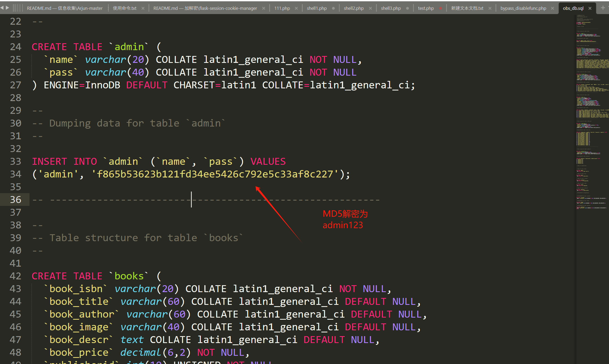
Task: Click unsaved dot on shell1.php tab
Action: click(x=333, y=8)
